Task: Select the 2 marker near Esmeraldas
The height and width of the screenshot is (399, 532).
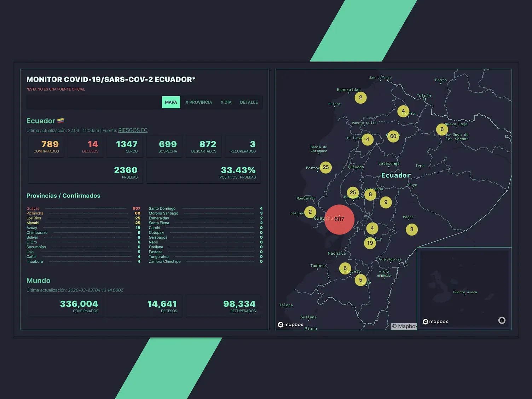Action: pyautogui.click(x=360, y=97)
